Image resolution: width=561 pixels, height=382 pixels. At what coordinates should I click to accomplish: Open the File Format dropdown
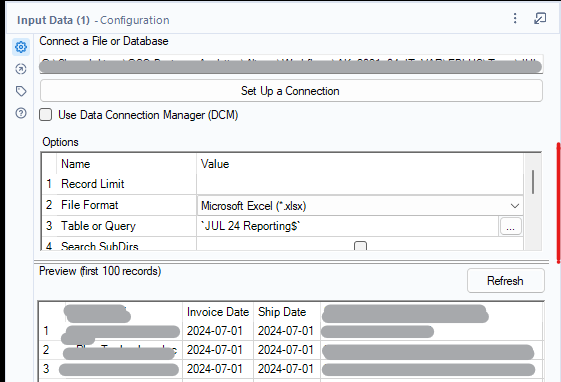[360, 206]
